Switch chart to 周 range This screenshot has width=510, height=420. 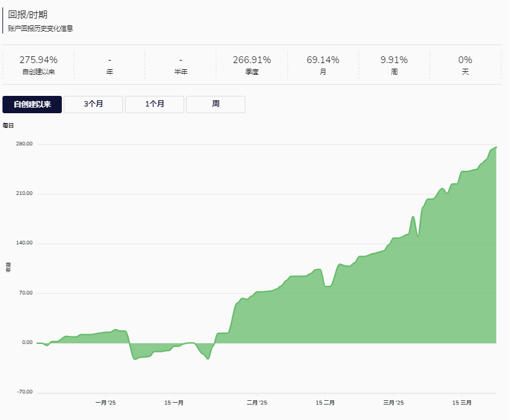(216, 105)
